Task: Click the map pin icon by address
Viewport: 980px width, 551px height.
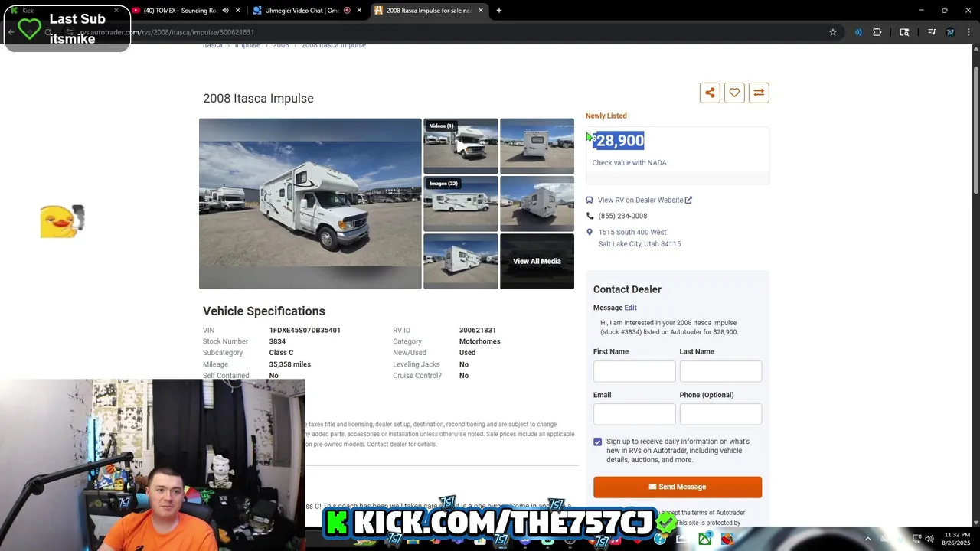Action: click(590, 232)
